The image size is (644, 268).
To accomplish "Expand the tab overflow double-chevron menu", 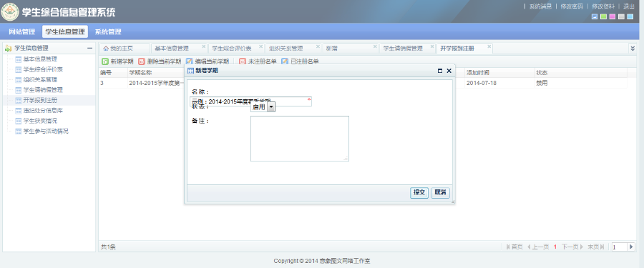I will (633, 48).
